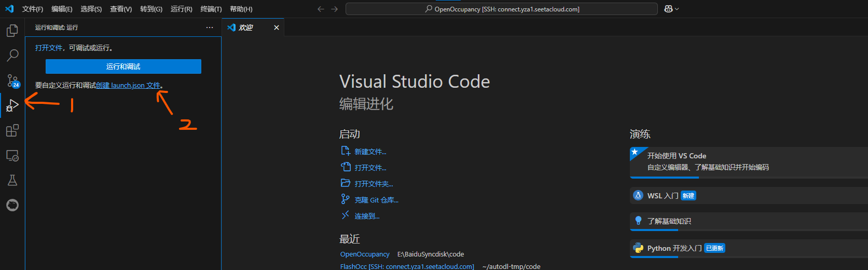
Task: Open 开始使用 VS Code walkthrough
Action: coord(749,162)
